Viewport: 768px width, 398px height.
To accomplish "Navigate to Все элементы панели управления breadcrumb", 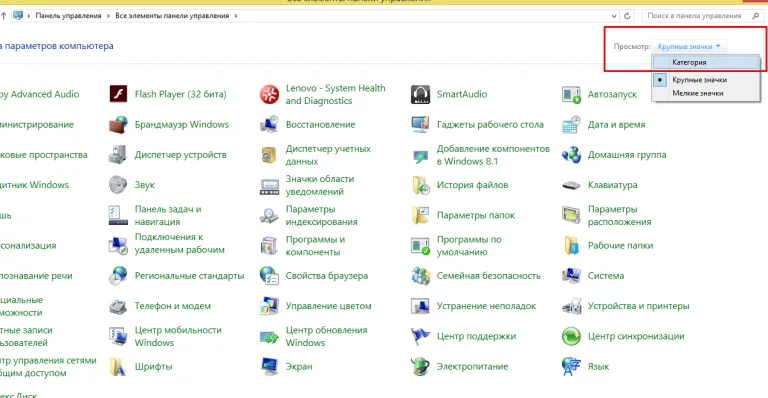I will point(172,16).
